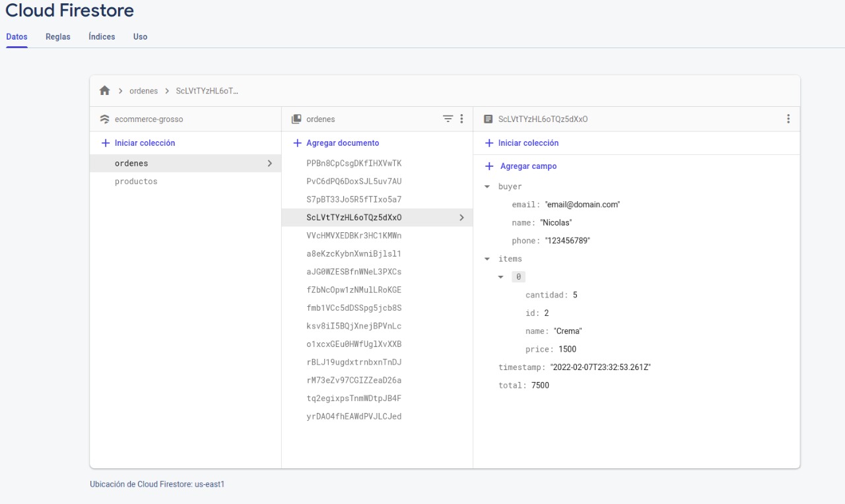Image resolution: width=845 pixels, height=504 pixels.
Task: Click Iniciar colección in the document panel
Action: click(528, 142)
